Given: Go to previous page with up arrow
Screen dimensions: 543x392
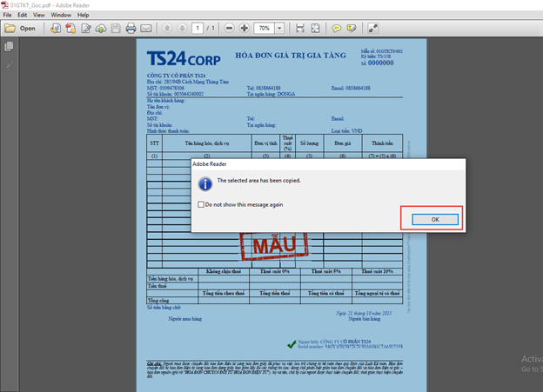Looking at the screenshot, I should point(167,29).
